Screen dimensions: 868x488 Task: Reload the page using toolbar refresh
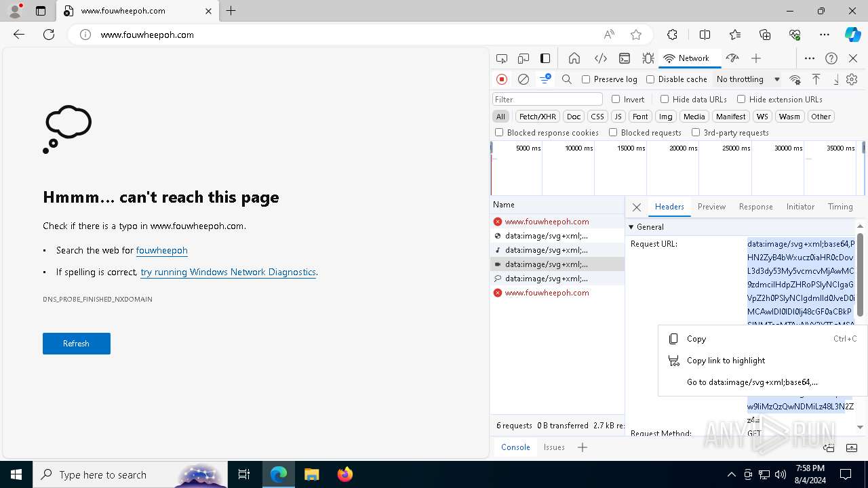(x=49, y=35)
